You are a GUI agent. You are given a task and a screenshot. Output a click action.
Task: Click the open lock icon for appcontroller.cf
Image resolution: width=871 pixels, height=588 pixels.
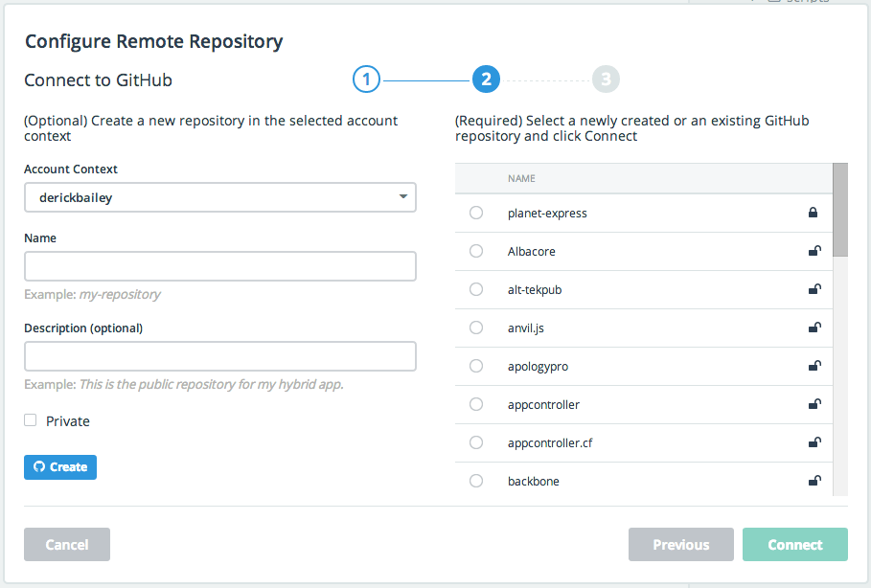click(x=814, y=442)
